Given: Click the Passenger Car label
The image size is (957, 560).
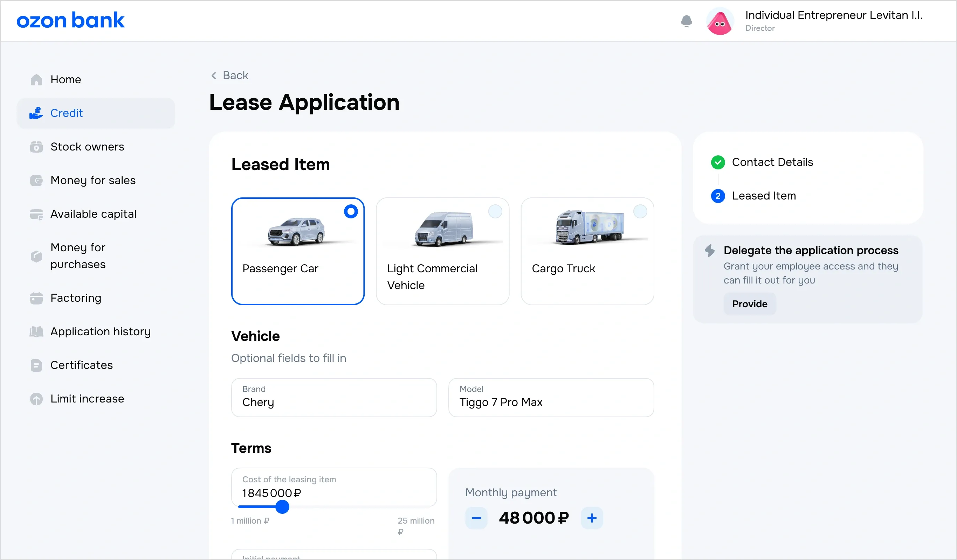Looking at the screenshot, I should (280, 268).
